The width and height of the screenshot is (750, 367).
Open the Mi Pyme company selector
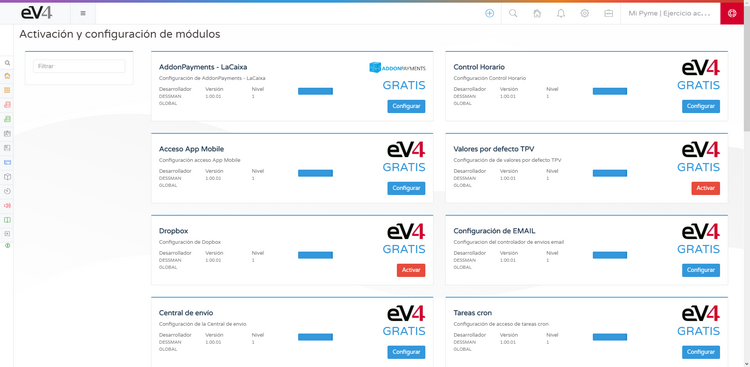pos(669,13)
